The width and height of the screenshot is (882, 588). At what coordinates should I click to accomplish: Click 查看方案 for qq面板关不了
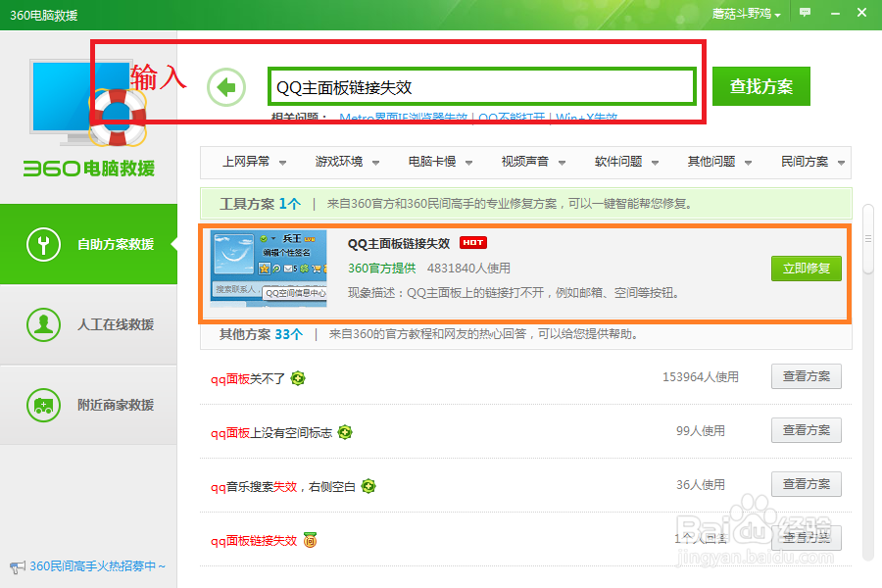point(807,376)
